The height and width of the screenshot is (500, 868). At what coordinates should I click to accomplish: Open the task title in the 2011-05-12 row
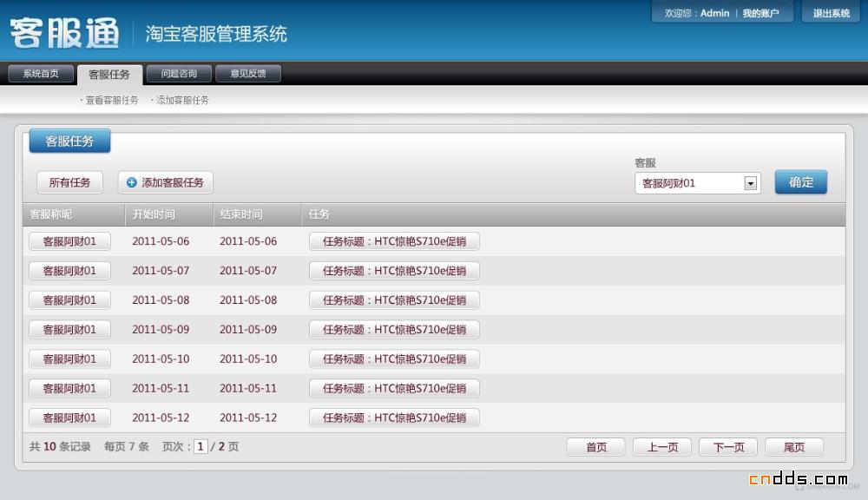[394, 418]
